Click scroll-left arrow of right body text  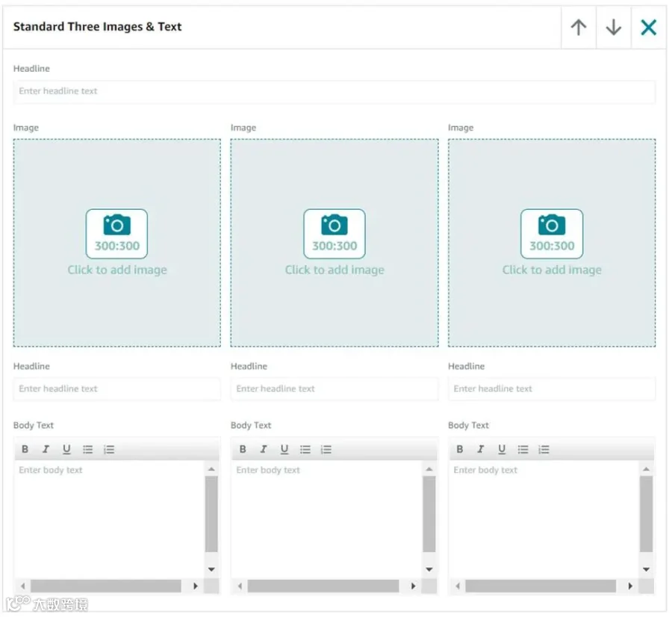point(458,586)
